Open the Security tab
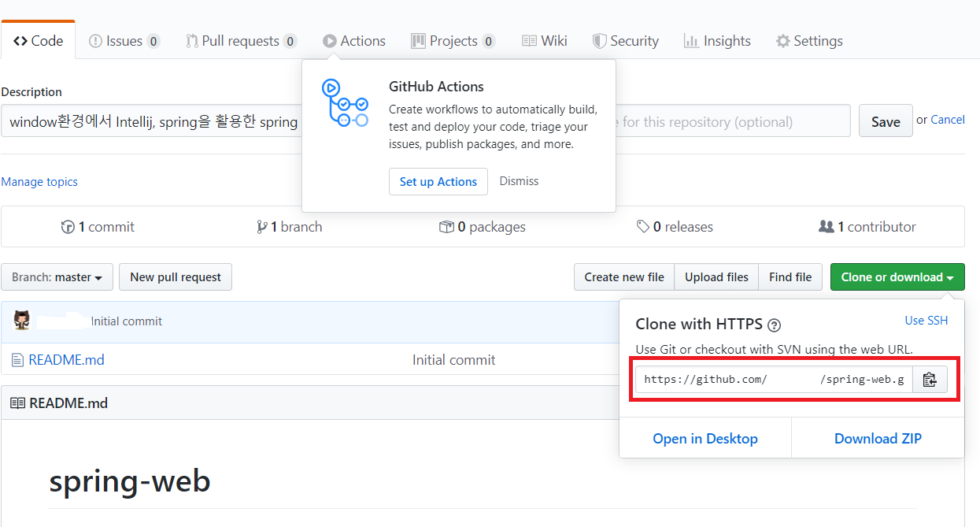Image resolution: width=980 pixels, height=527 pixels. coord(626,41)
